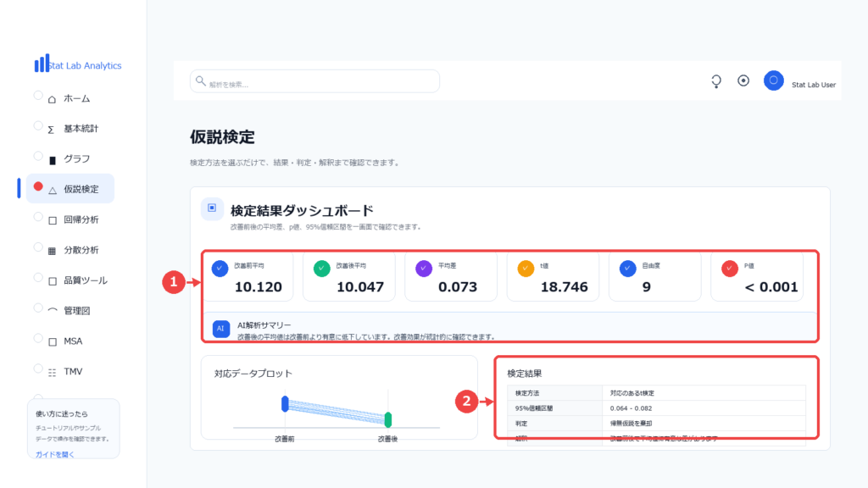Open the TMV sidebar item
Viewport: 868px width, 488px height.
[x=71, y=371]
